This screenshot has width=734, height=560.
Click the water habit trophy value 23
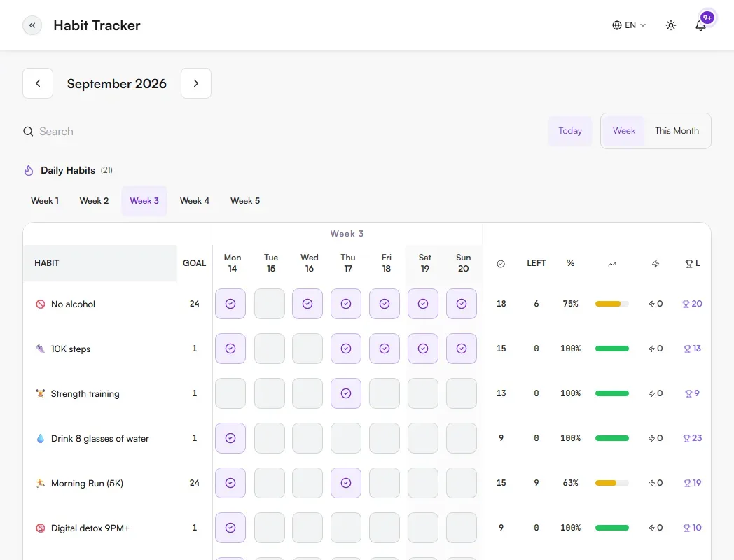click(693, 438)
